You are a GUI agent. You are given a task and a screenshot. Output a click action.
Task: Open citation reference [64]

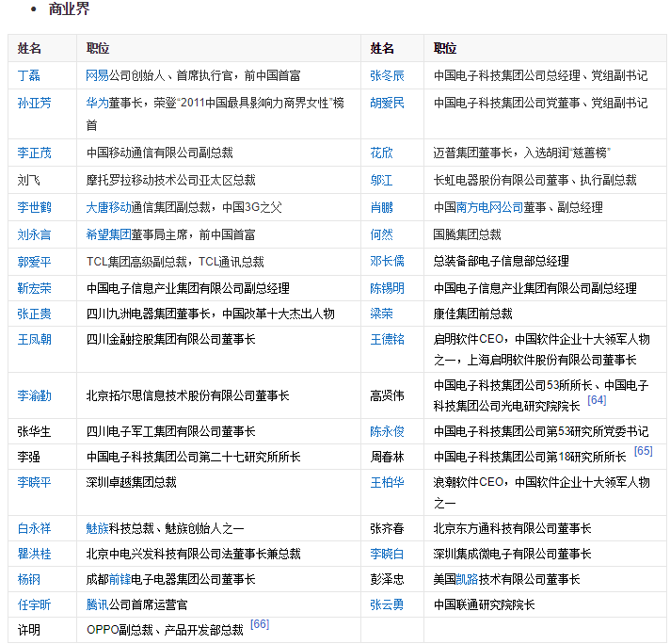tap(597, 400)
